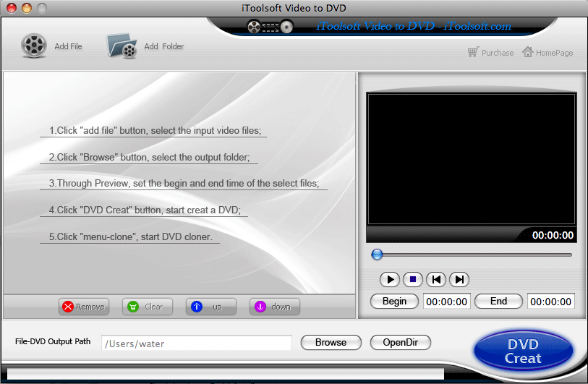Remove the selected file from list
The width and height of the screenshot is (588, 384).
pos(83,307)
